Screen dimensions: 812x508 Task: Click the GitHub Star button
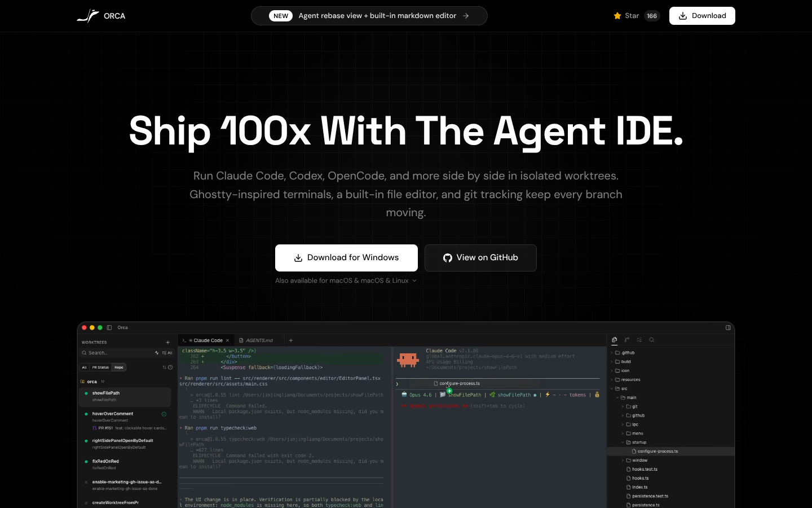tap(636, 16)
